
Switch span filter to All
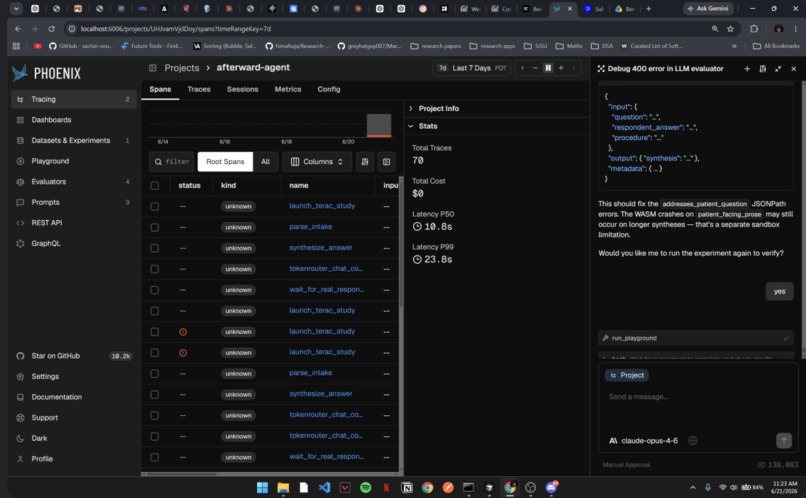point(265,161)
